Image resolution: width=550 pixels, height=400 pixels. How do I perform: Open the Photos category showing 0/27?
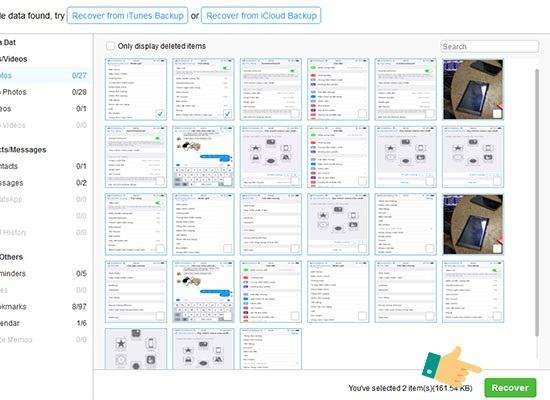[x=43, y=75]
